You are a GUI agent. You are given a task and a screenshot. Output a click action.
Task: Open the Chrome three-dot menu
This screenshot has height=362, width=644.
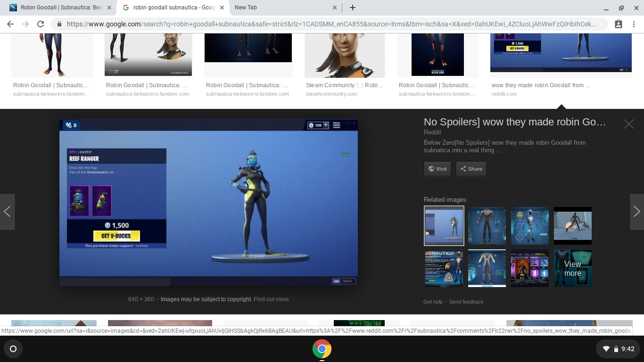tap(634, 24)
